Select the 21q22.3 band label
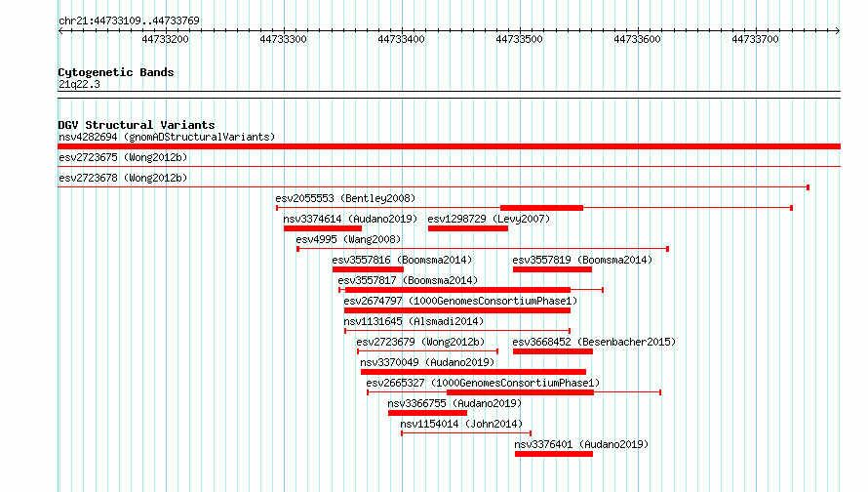This screenshot has height=492, width=868. tap(79, 84)
